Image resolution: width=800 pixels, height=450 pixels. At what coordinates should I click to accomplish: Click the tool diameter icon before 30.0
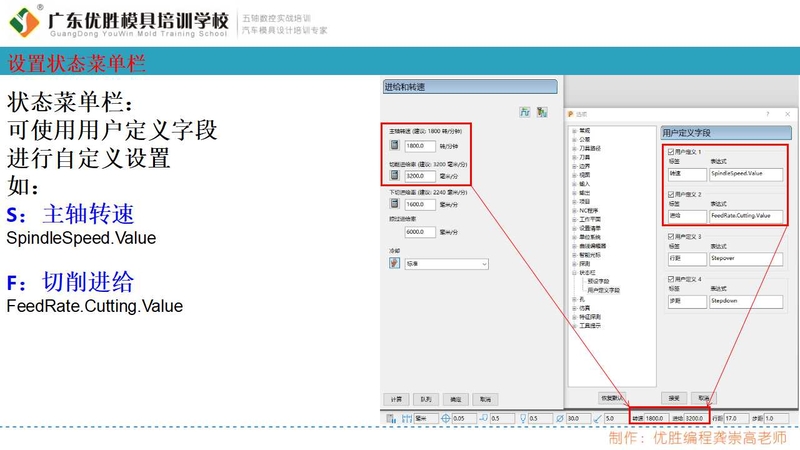point(560,418)
